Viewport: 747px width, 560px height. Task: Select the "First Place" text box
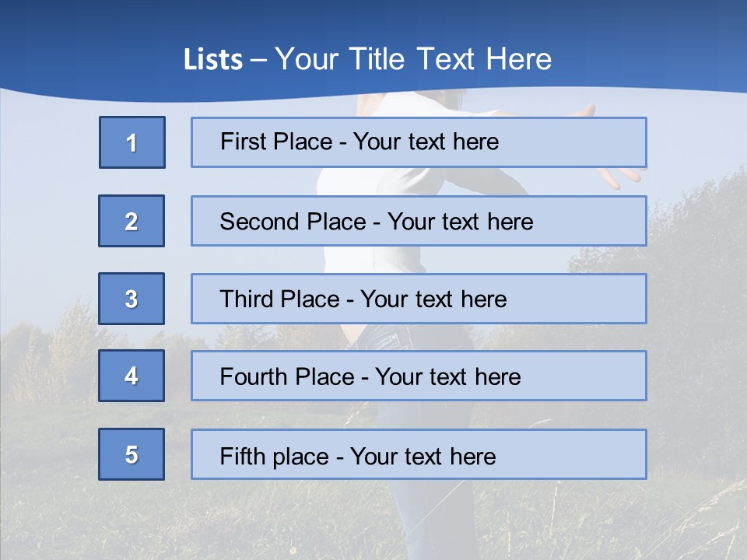[x=419, y=142]
